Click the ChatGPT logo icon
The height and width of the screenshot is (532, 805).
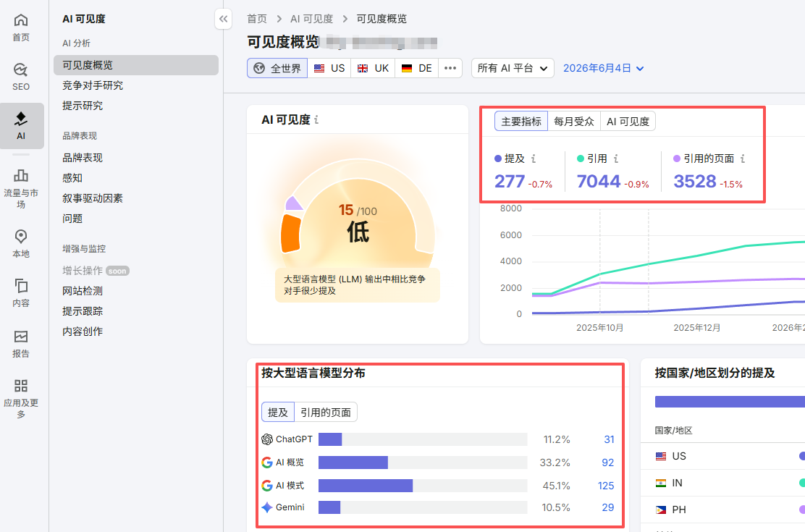tap(267, 439)
